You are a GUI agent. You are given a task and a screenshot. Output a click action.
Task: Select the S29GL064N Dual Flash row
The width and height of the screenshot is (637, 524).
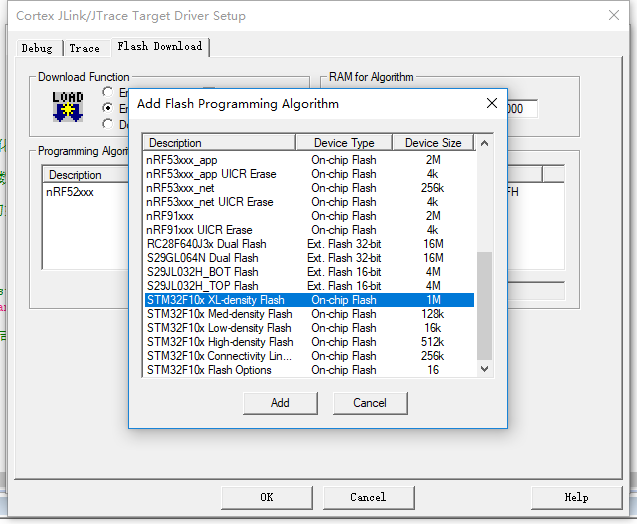click(x=310, y=258)
